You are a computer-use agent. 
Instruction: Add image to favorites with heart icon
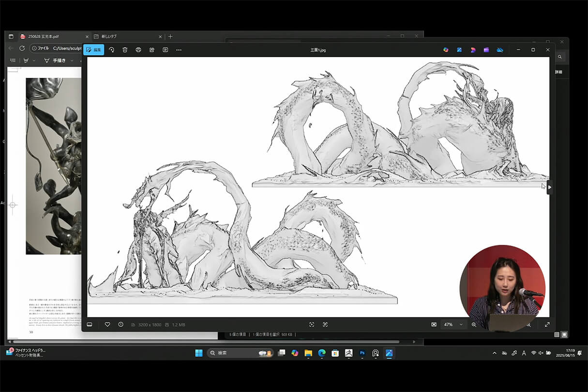tap(107, 324)
